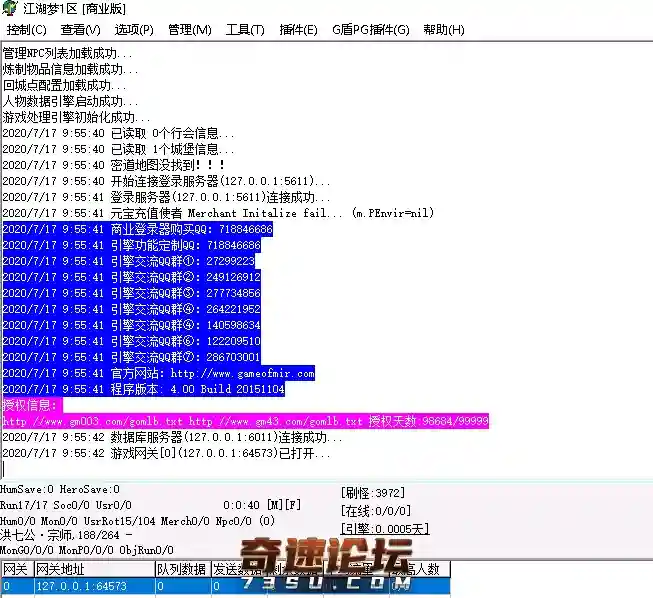Viewport: 653px width, 598px height.
Task: Click the 元宝充值使者 Merchant Initalize fail line
Action: point(218,213)
